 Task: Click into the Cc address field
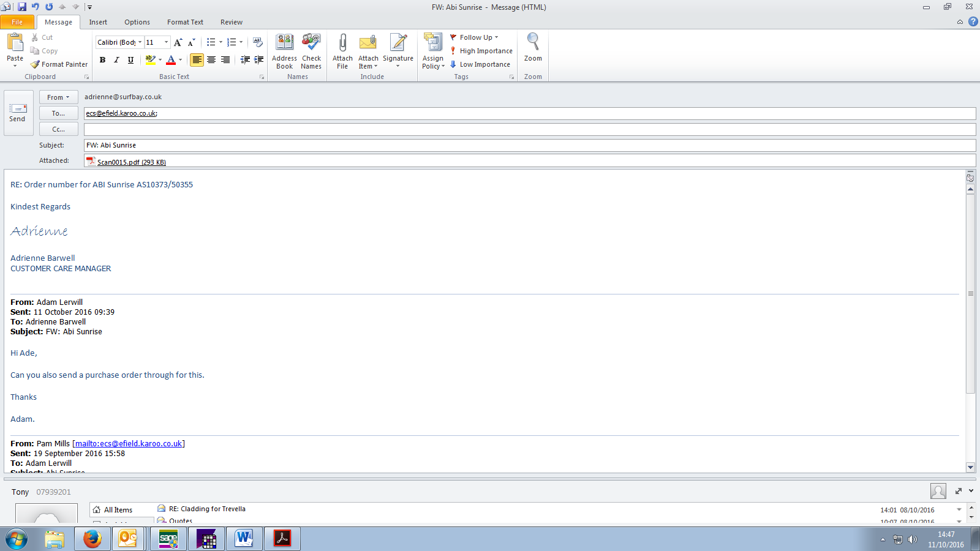coord(530,129)
